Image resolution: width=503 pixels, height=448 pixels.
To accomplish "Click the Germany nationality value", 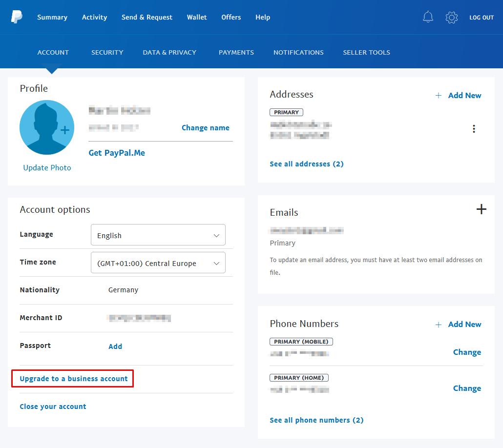I will click(123, 290).
